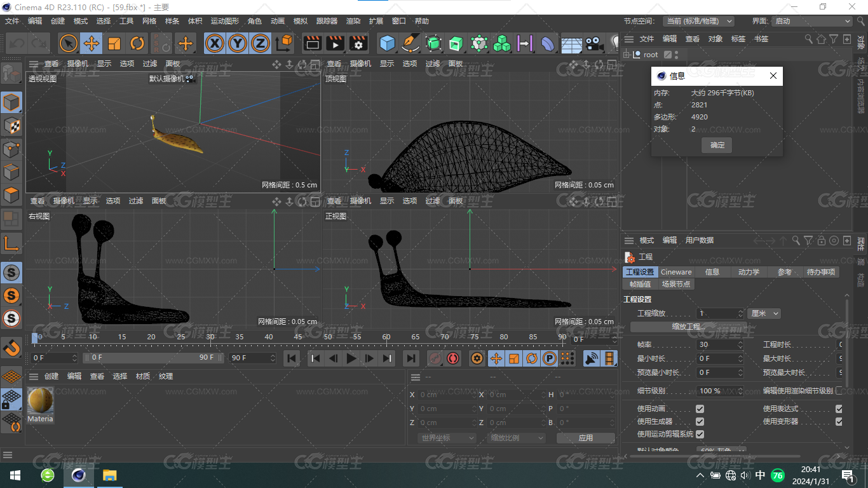Image resolution: width=868 pixels, height=488 pixels.
Task: Switch to Texture mode checkered cube
Action: click(11, 125)
